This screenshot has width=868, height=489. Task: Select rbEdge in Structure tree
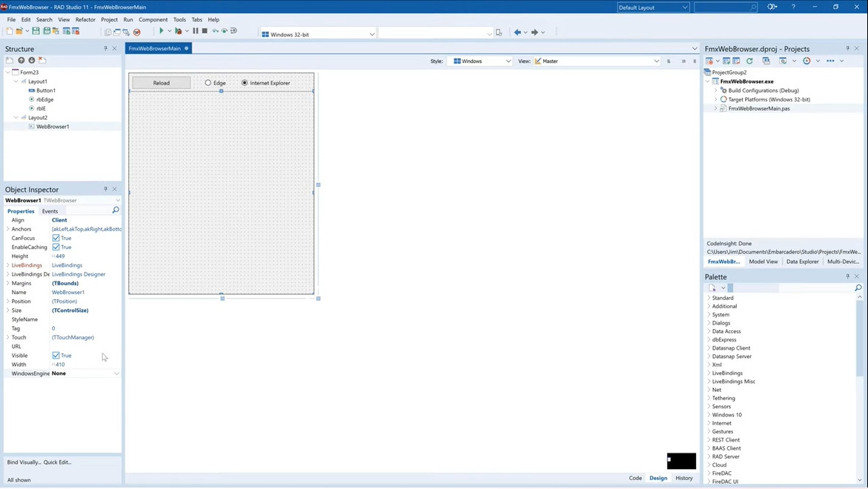point(44,99)
